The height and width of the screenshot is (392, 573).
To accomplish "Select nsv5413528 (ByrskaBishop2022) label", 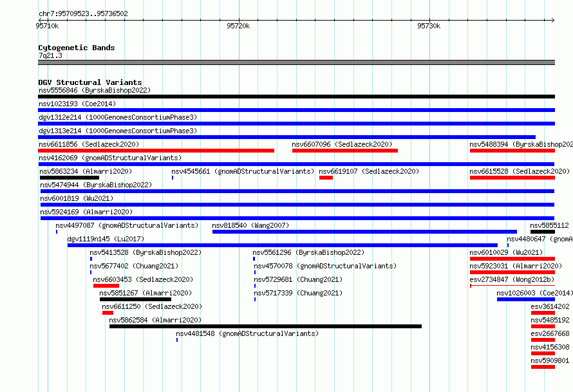I will 146,252.
